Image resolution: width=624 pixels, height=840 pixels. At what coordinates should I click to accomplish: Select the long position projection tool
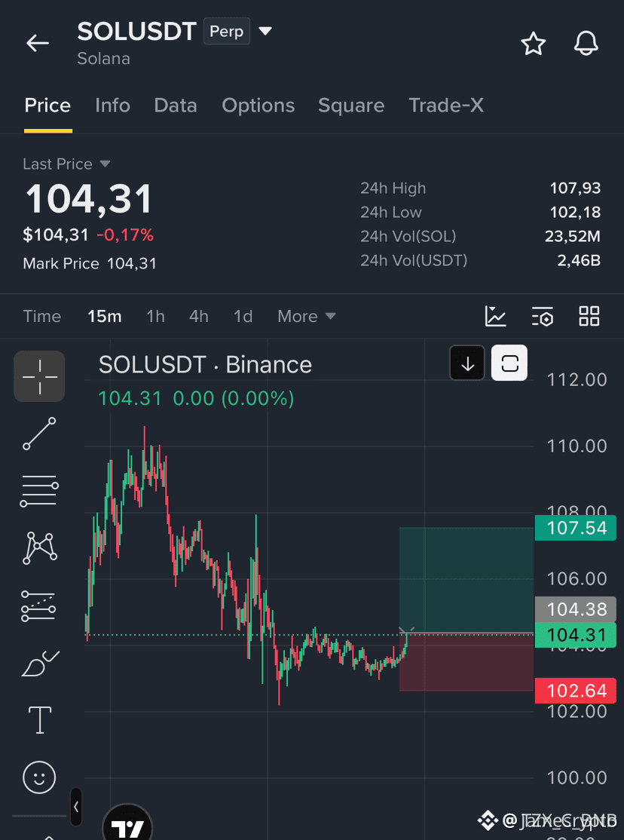pos(39,605)
